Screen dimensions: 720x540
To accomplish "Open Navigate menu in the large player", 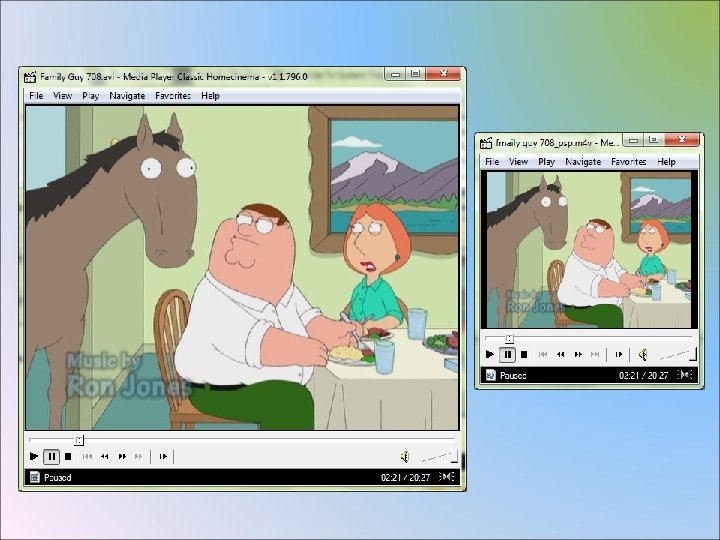I will [127, 96].
